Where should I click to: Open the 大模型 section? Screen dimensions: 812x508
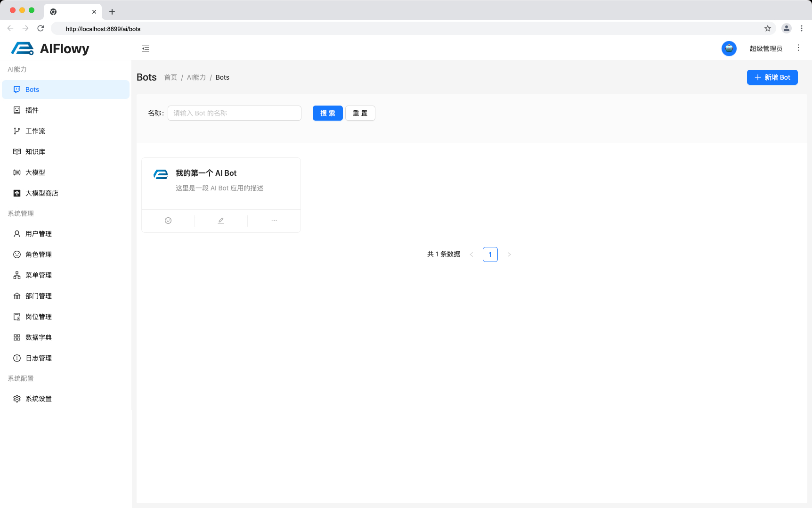(34, 172)
